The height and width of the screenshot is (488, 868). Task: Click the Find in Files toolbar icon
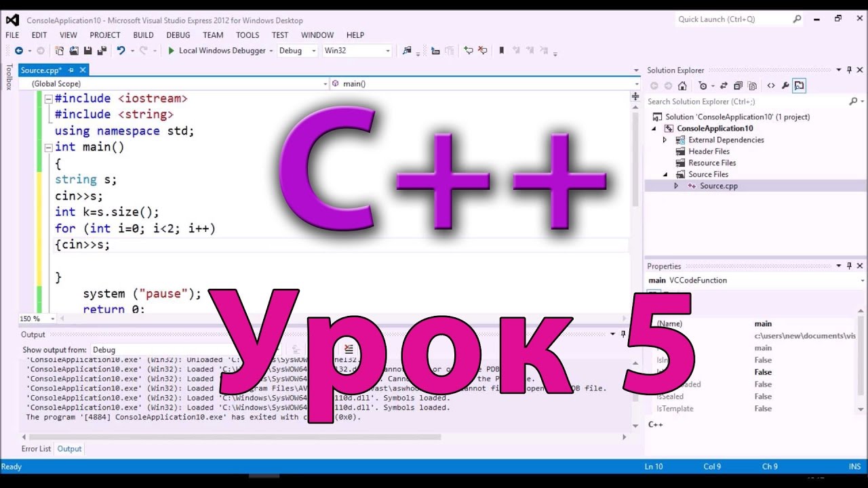tap(407, 51)
